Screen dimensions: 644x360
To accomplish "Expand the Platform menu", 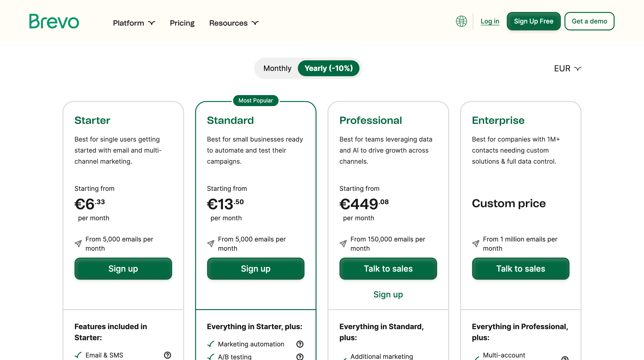I will (134, 23).
